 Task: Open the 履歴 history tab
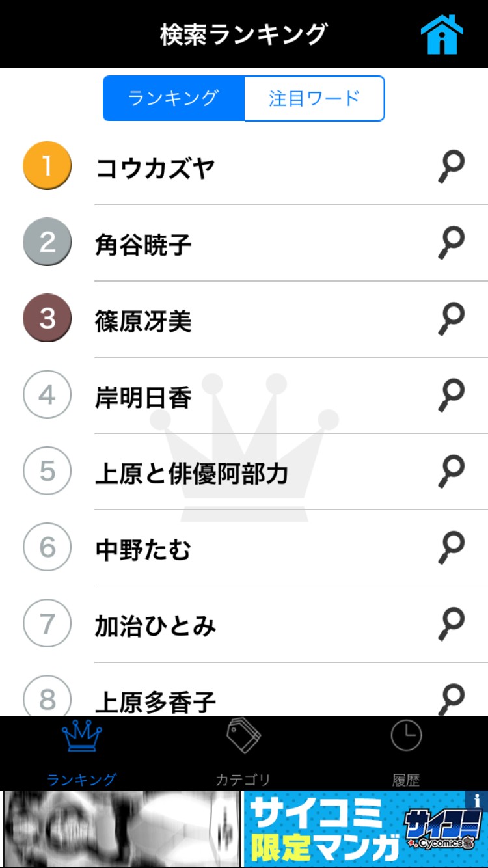coord(406,752)
